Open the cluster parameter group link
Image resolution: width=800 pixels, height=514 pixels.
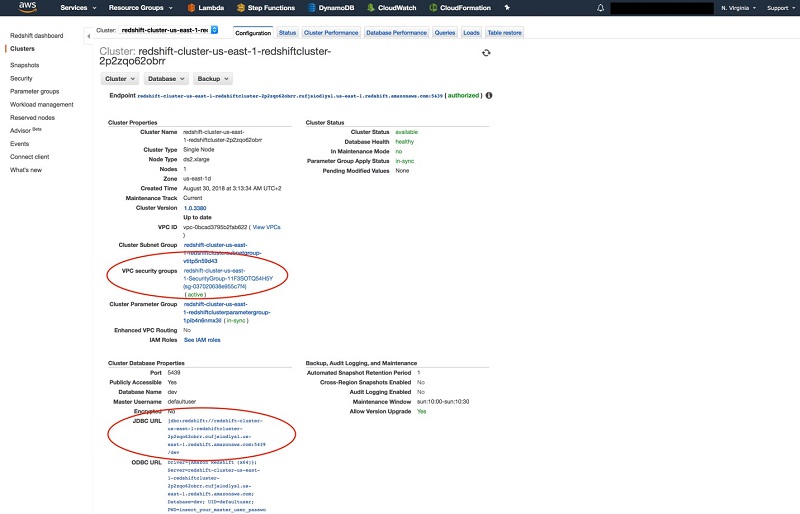click(227, 312)
